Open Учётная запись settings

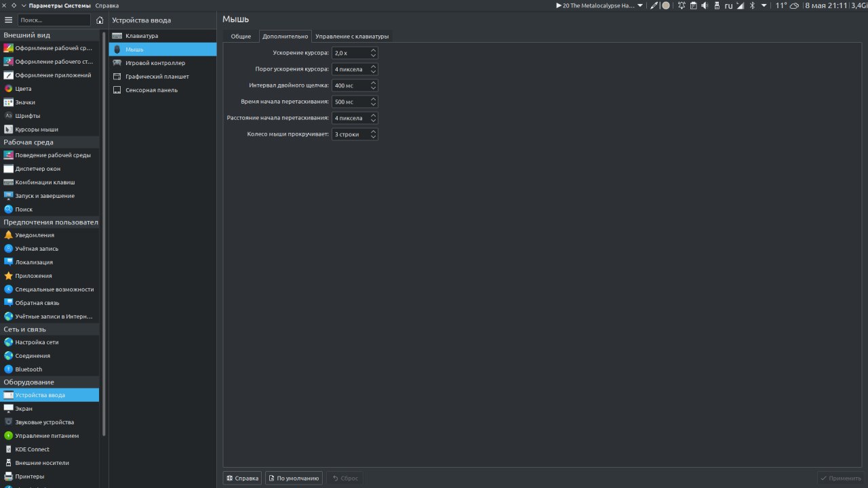tap(50, 249)
